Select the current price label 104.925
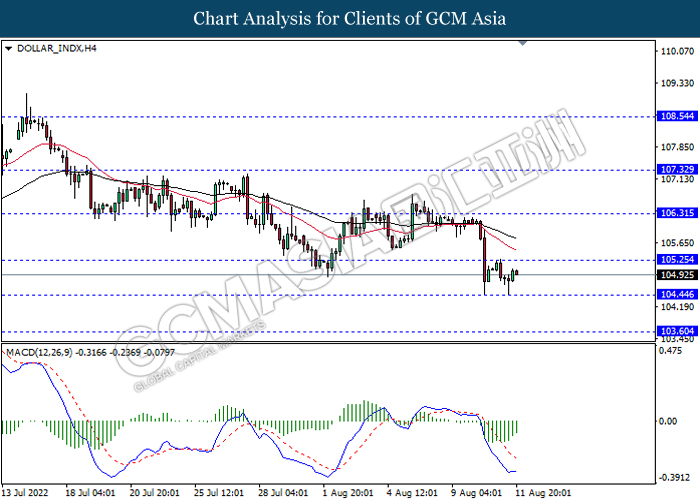 click(677, 275)
